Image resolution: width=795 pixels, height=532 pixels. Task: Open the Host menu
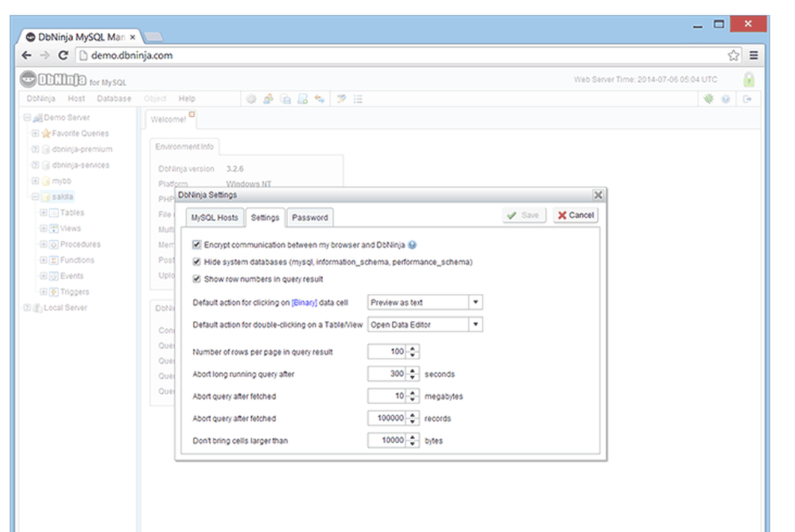click(76, 99)
